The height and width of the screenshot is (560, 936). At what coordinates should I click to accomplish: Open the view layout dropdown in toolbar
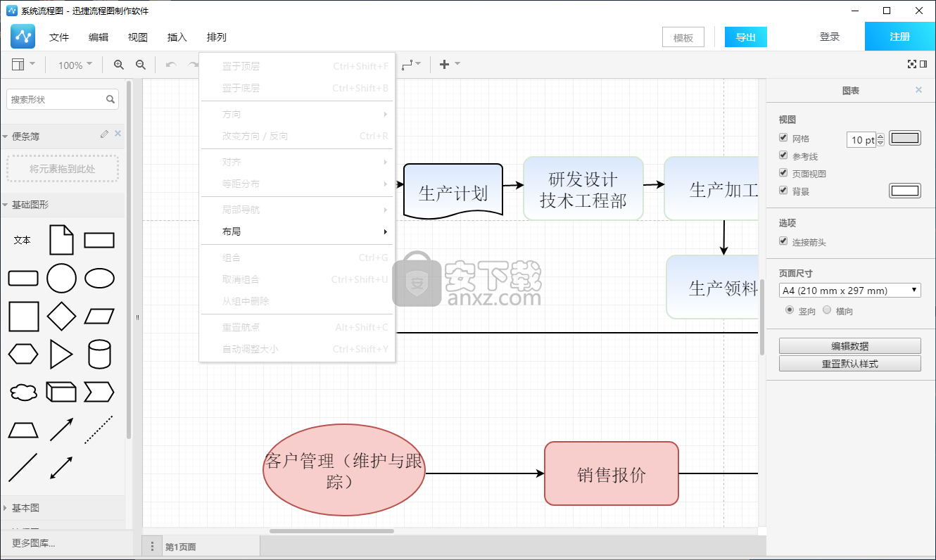pos(23,65)
